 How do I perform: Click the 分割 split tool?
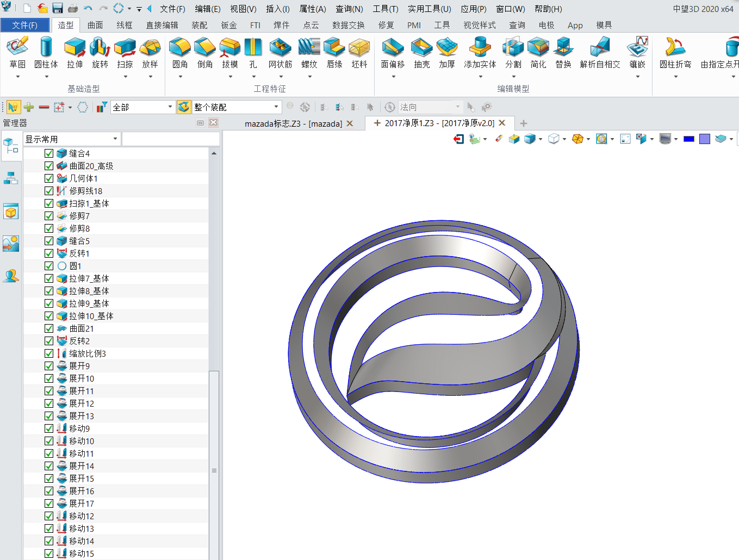point(513,53)
